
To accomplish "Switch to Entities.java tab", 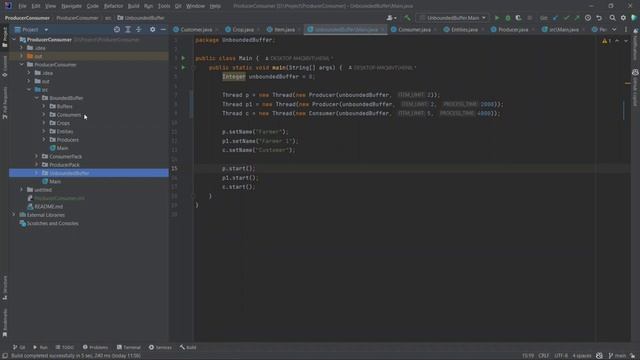I will pos(464,29).
